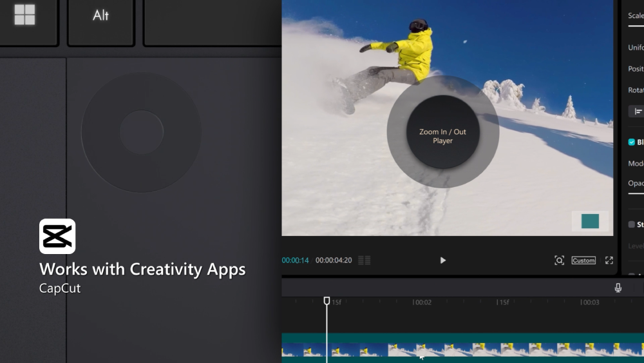Uncheck the Blend checkbox

click(x=632, y=142)
